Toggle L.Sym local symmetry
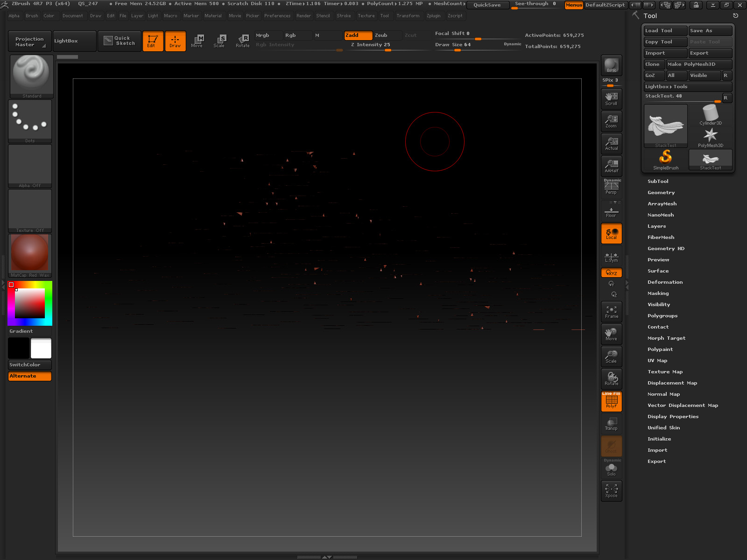The image size is (747, 560). click(611, 257)
